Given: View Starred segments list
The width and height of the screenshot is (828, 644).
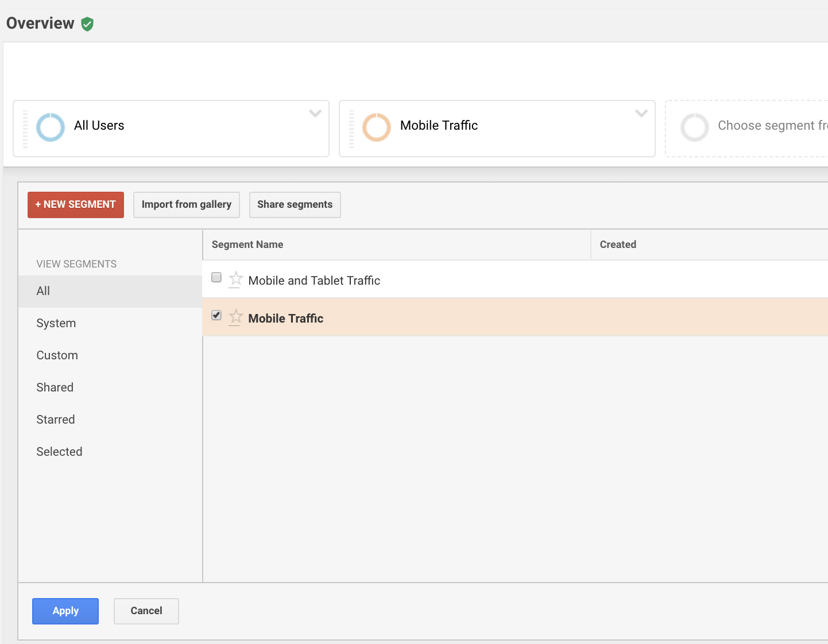Looking at the screenshot, I should point(56,420).
